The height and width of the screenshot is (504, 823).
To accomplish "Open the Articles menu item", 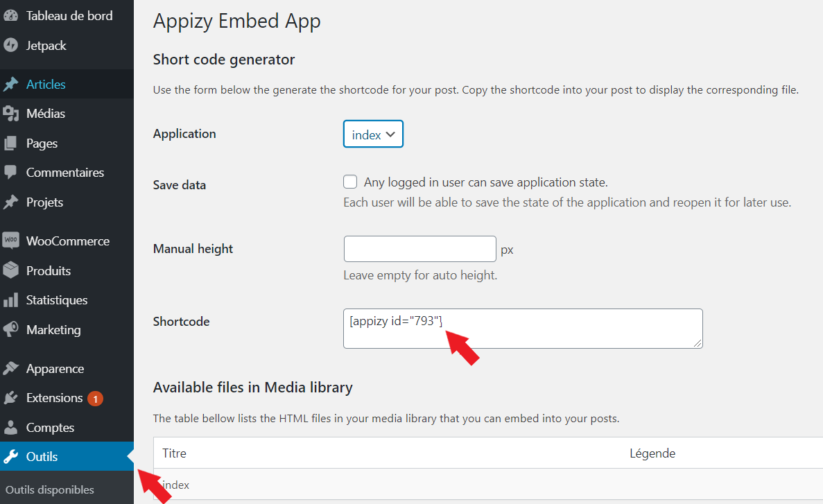I will point(46,85).
